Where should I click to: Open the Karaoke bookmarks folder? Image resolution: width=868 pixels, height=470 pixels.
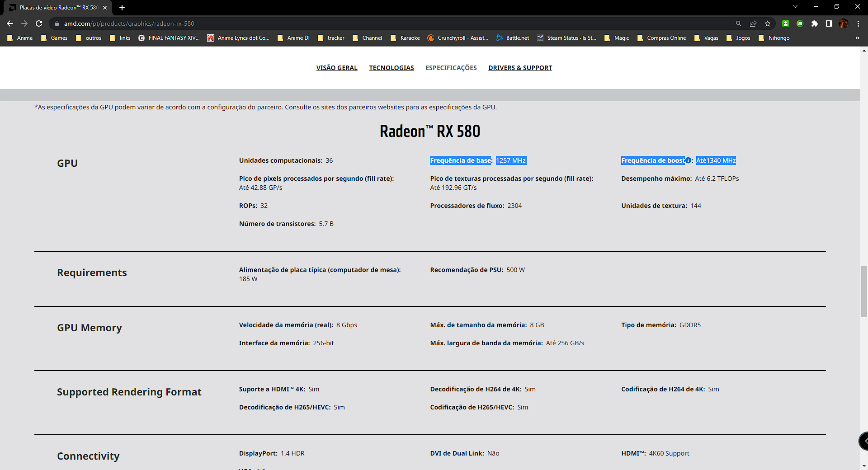point(405,38)
